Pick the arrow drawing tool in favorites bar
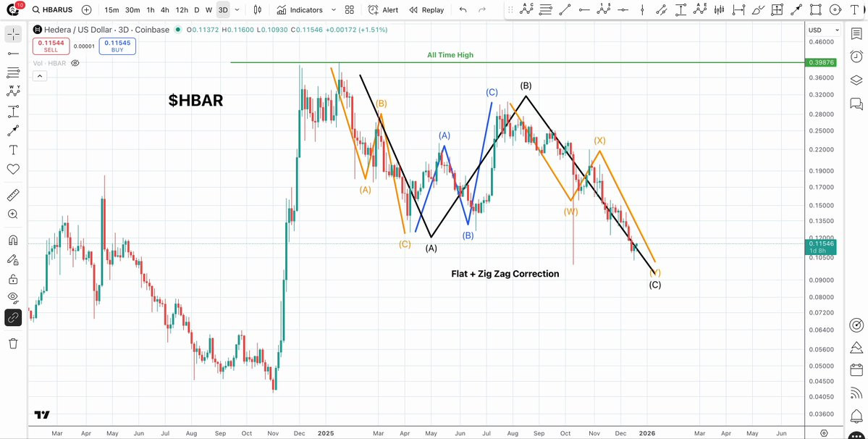The width and height of the screenshot is (868, 439). click(796, 9)
